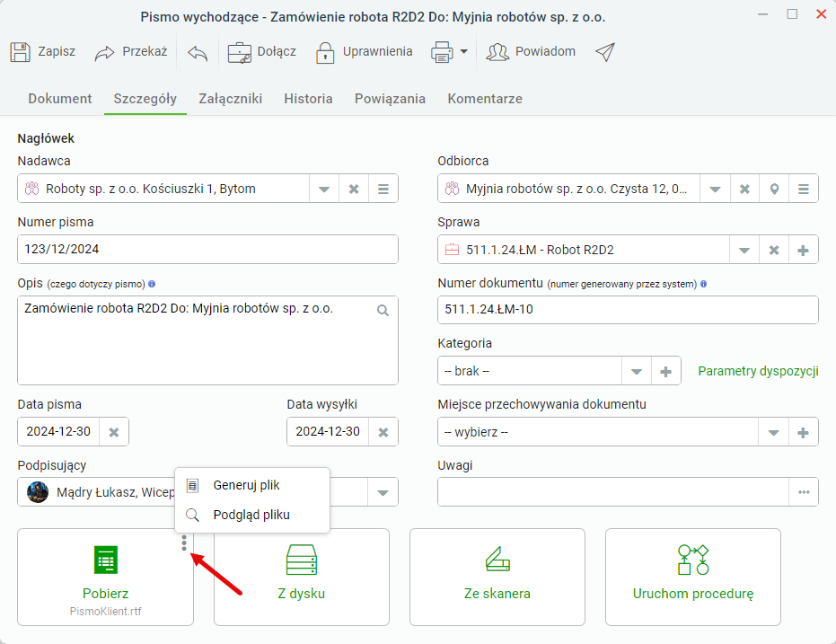Open Parametry dyspozycji link
Screen dimensions: 836x644
[758, 371]
